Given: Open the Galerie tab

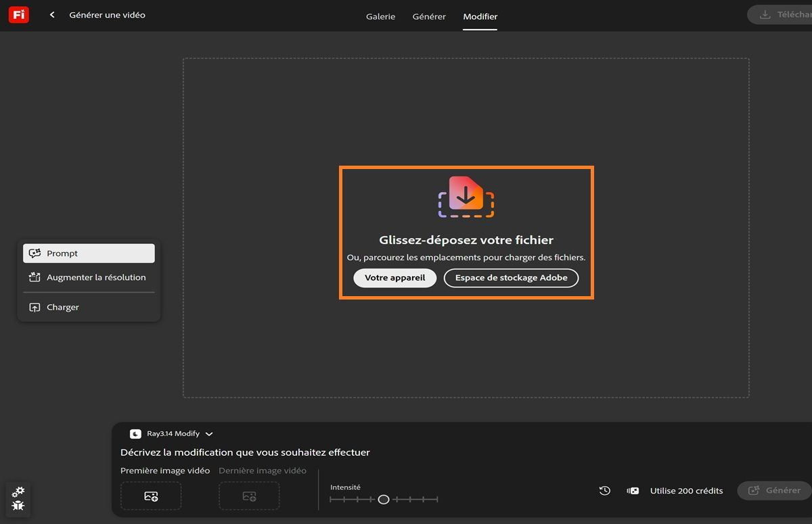Looking at the screenshot, I should [380, 16].
